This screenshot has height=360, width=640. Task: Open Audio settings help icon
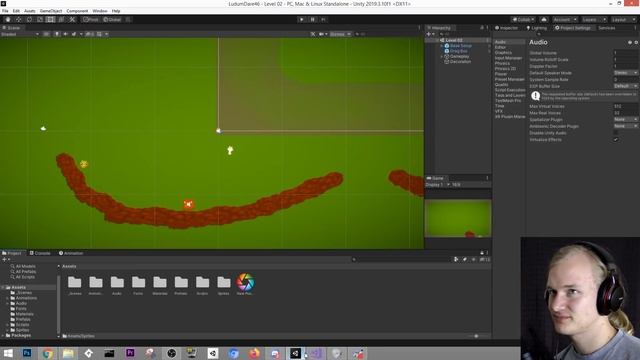click(x=630, y=42)
